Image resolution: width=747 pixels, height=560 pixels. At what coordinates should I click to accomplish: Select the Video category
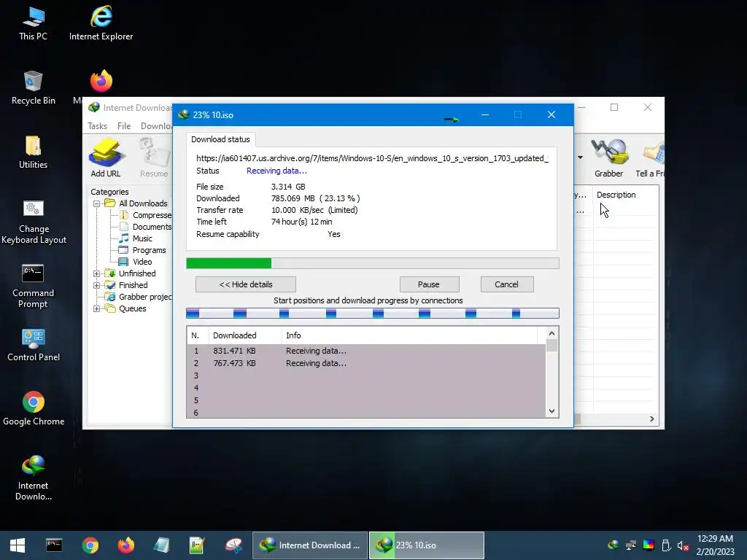click(x=136, y=262)
